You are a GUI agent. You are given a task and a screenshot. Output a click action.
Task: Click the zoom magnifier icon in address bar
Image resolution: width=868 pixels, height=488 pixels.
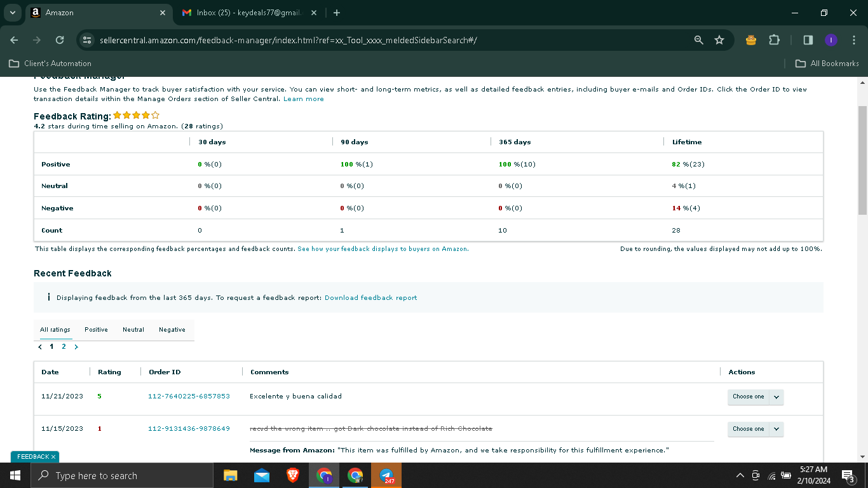click(699, 40)
